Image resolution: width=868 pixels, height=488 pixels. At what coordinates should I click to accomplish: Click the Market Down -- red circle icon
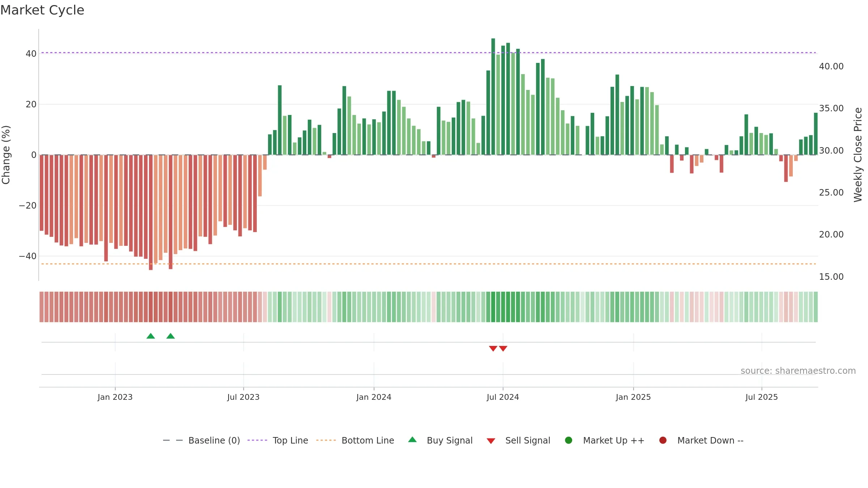pyautogui.click(x=663, y=440)
